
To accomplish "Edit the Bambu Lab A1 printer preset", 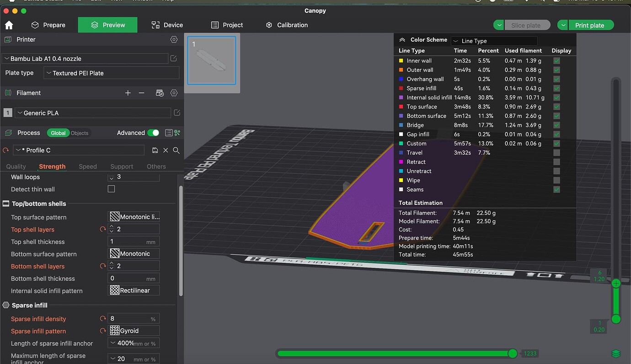I will (174, 59).
